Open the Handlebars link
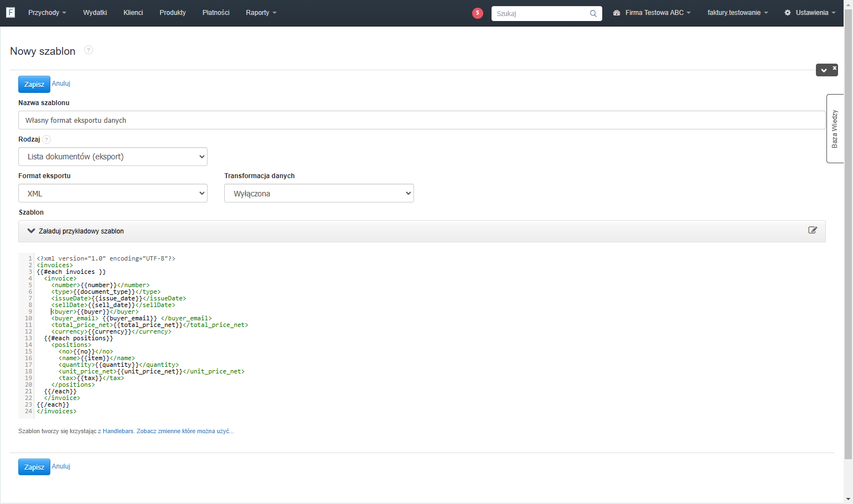This screenshot has width=853, height=504. (118, 431)
